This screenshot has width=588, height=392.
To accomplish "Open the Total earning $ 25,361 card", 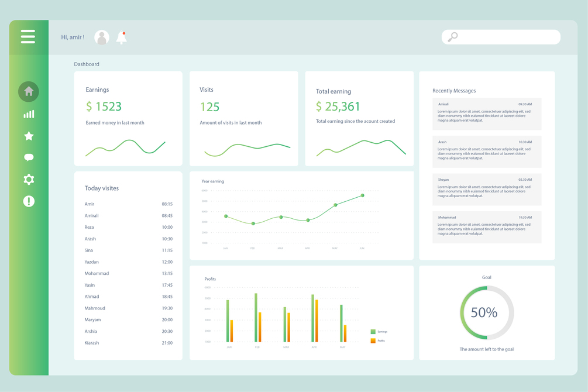I will click(359, 119).
